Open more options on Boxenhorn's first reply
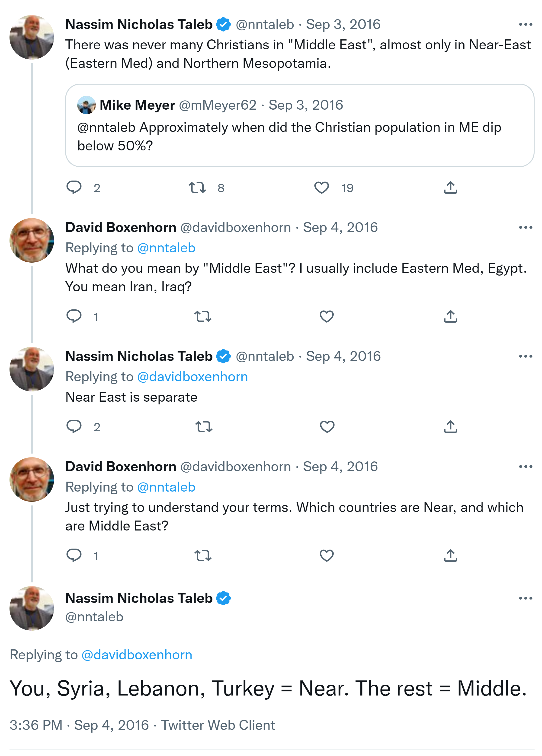Viewport: 542px width, 756px height. [x=525, y=227]
